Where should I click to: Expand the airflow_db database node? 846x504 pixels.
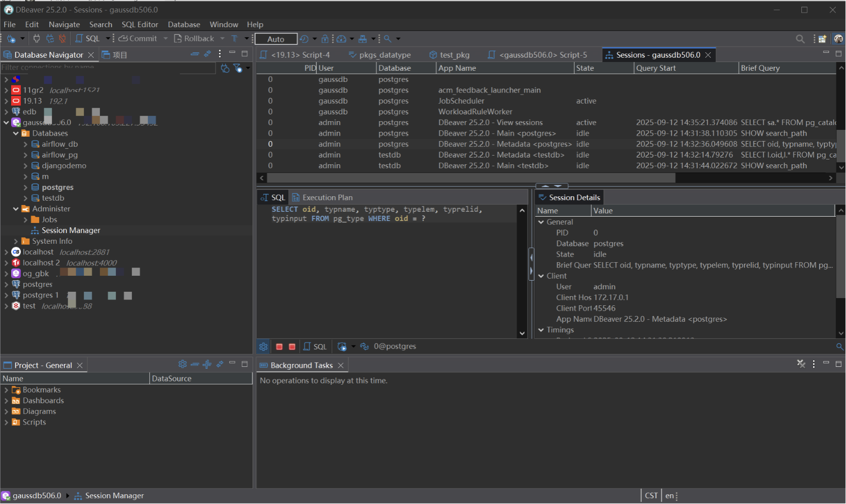pos(25,144)
